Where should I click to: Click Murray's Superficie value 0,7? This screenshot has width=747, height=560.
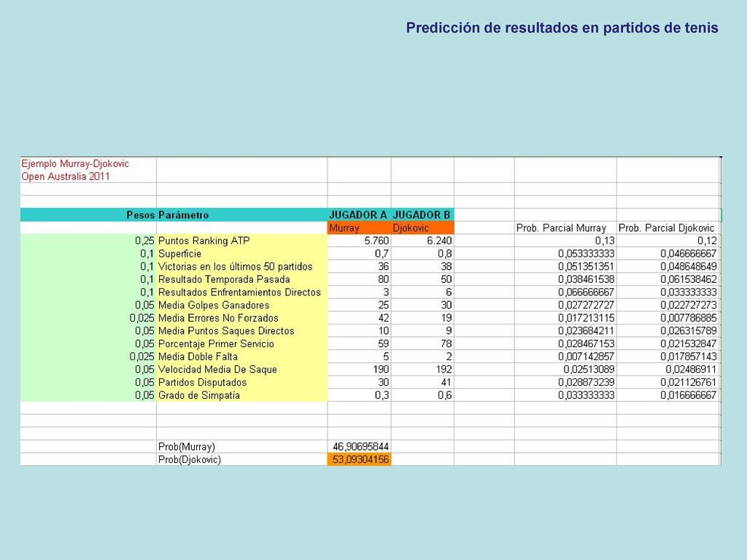pyautogui.click(x=382, y=253)
